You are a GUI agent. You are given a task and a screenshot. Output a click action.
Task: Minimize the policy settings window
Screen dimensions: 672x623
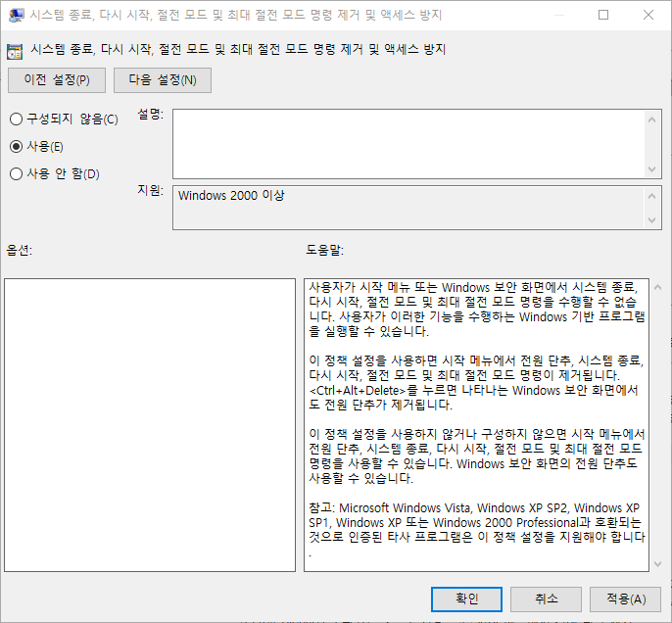(x=558, y=15)
